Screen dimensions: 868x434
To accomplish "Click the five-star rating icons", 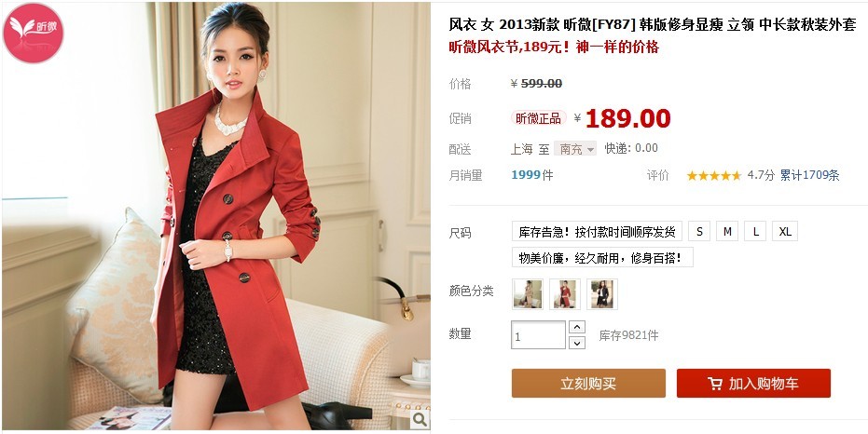I will [x=713, y=176].
